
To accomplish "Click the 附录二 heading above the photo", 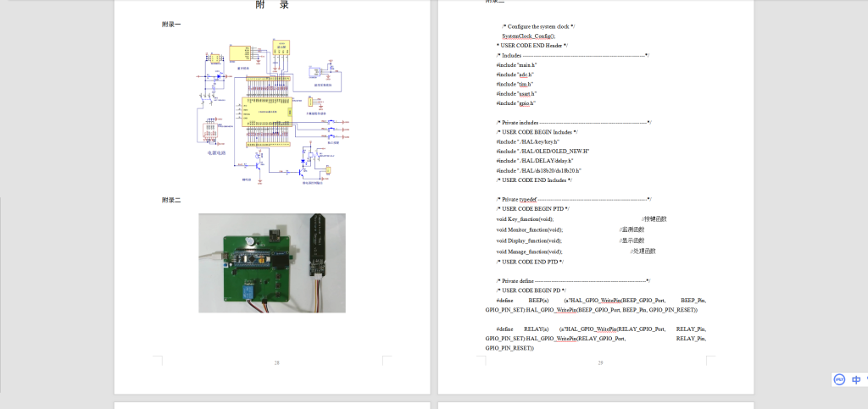I will point(171,200).
